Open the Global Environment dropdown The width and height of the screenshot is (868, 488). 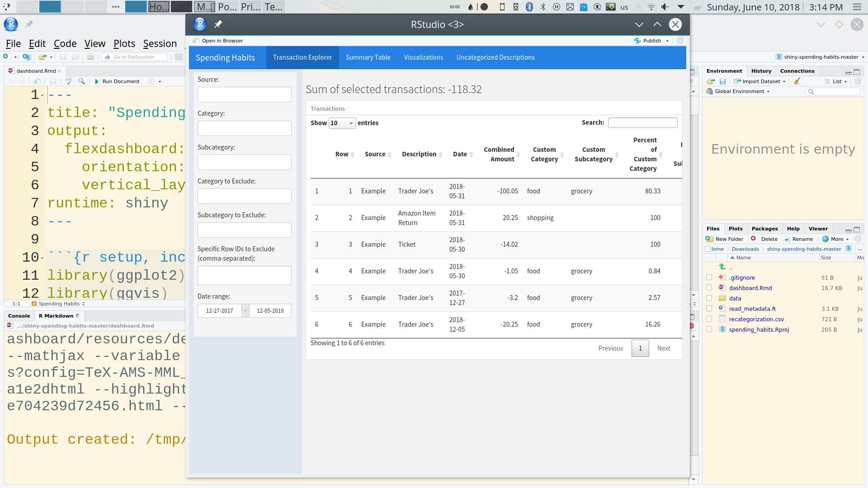coord(739,91)
